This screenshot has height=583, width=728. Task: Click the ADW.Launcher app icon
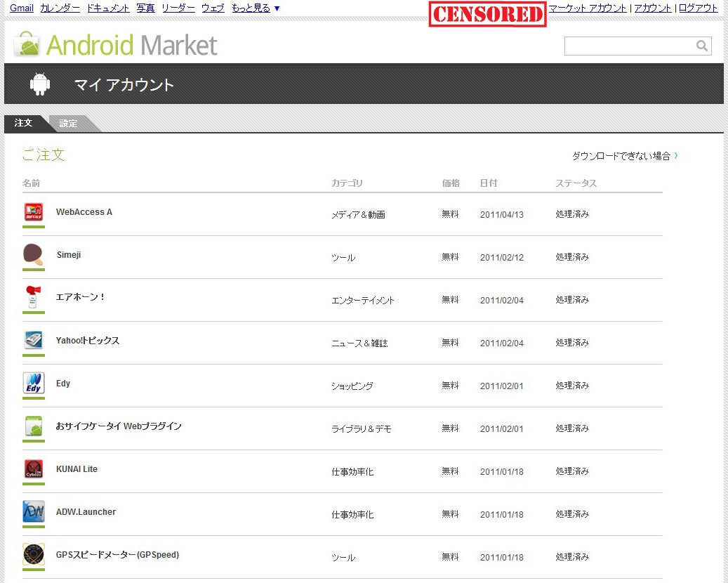pos(34,511)
